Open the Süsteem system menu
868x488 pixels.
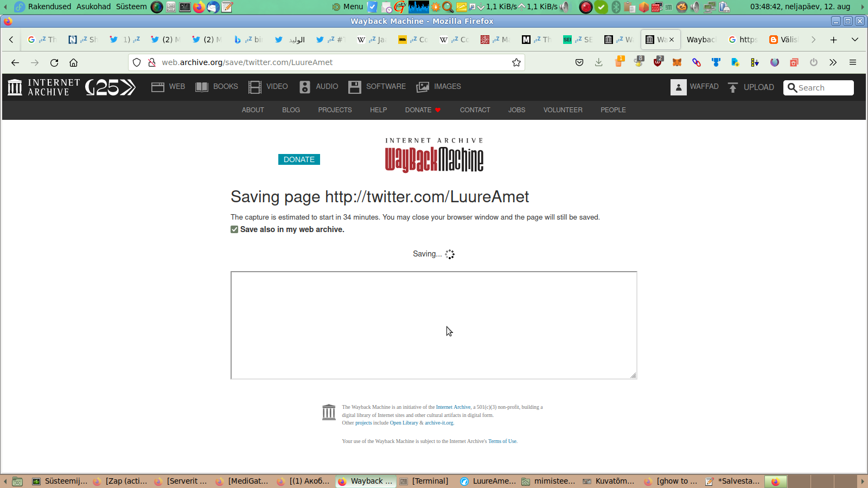point(131,7)
